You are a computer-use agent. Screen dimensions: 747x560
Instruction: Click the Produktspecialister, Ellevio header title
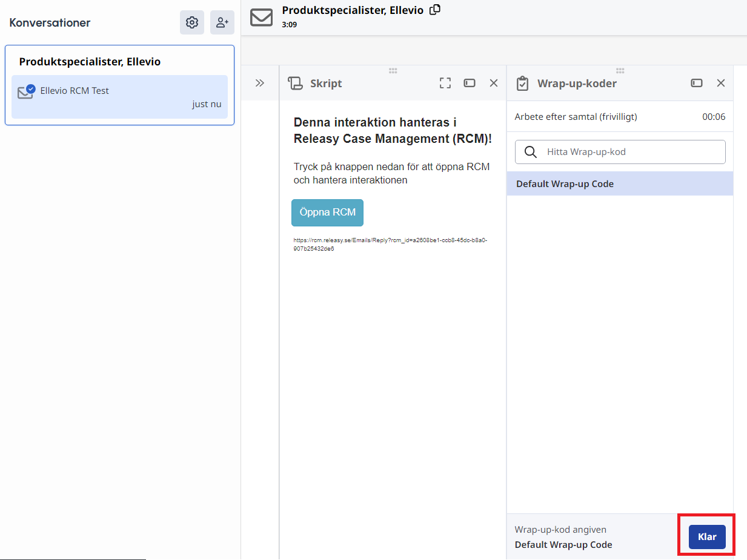coord(353,10)
